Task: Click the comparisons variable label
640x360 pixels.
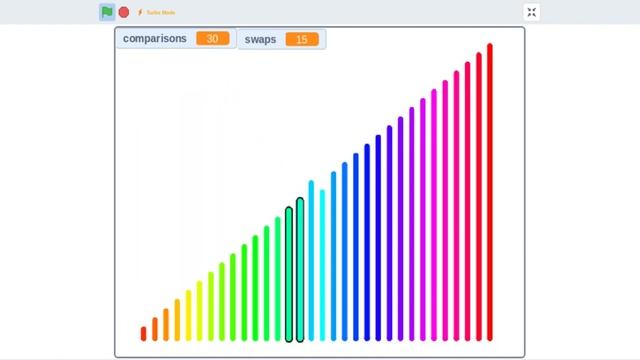Action: pos(155,38)
